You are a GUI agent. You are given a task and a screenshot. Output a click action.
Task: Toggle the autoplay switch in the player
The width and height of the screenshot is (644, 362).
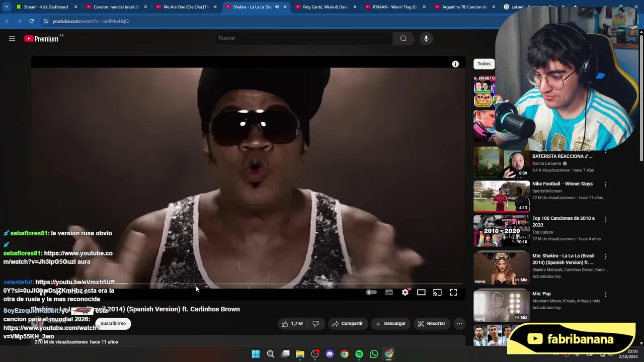371,292
